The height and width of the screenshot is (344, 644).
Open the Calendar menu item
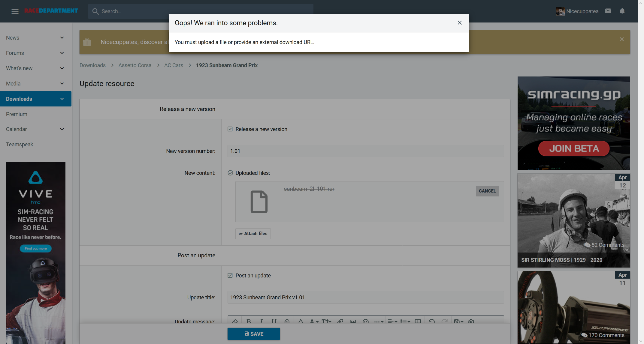tap(17, 129)
